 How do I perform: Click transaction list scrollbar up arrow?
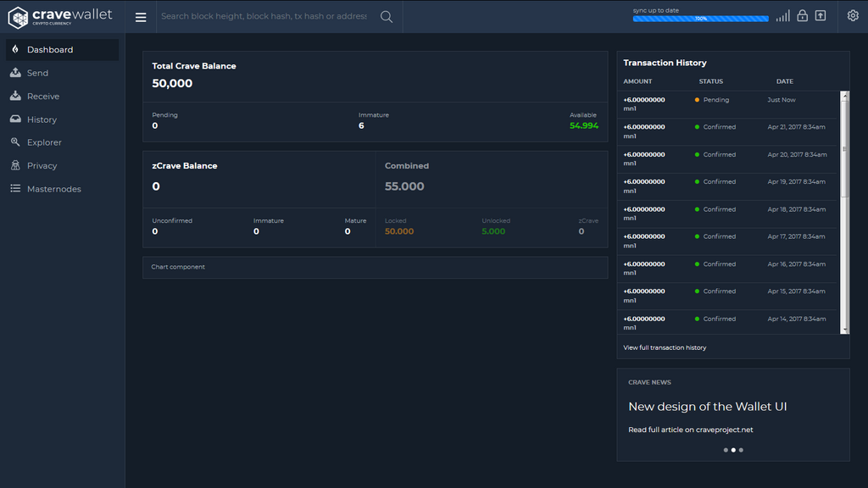click(x=844, y=96)
